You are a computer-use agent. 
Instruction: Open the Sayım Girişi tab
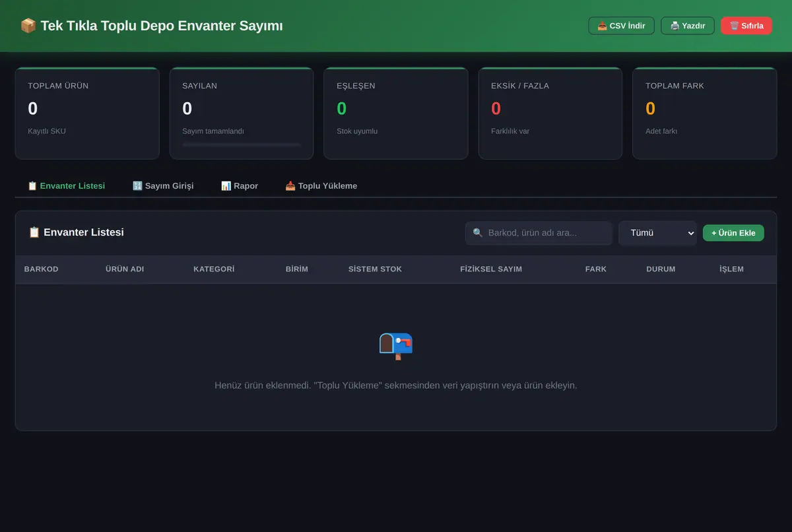click(x=163, y=185)
